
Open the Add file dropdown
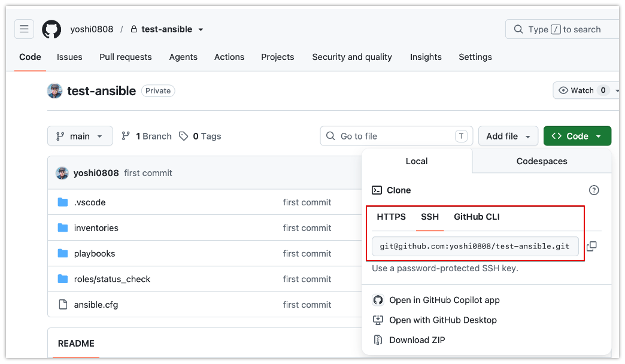point(508,136)
